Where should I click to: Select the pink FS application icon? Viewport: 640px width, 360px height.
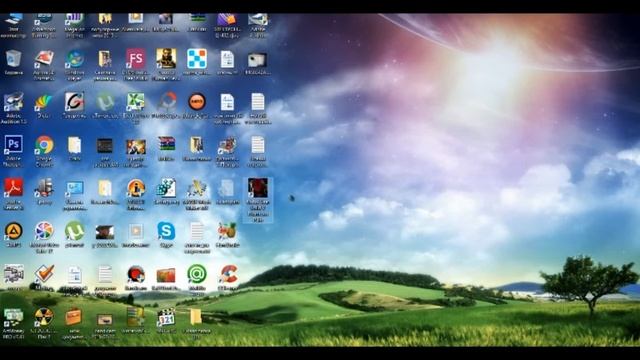coord(136,59)
